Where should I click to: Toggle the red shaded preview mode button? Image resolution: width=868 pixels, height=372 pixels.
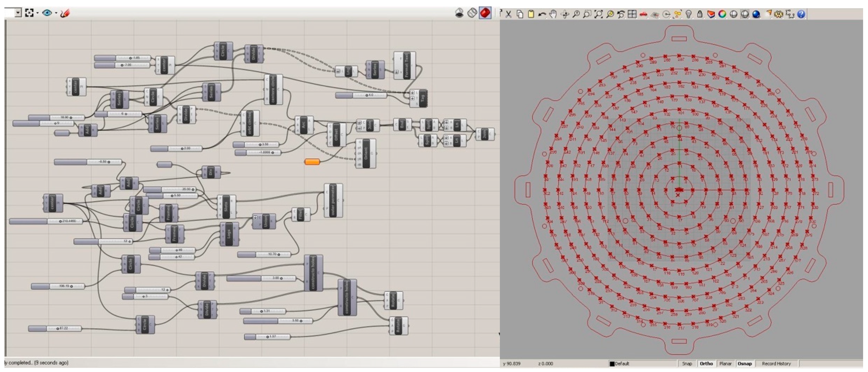tap(485, 13)
